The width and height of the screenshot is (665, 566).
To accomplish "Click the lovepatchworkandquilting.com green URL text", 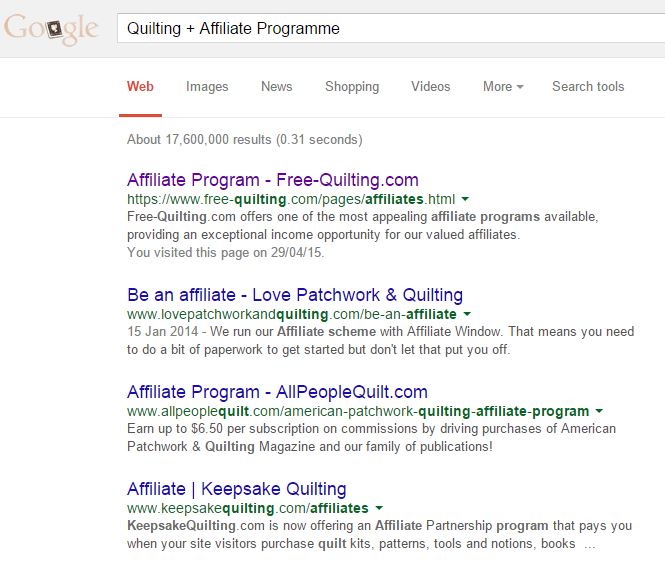I will pos(292,314).
